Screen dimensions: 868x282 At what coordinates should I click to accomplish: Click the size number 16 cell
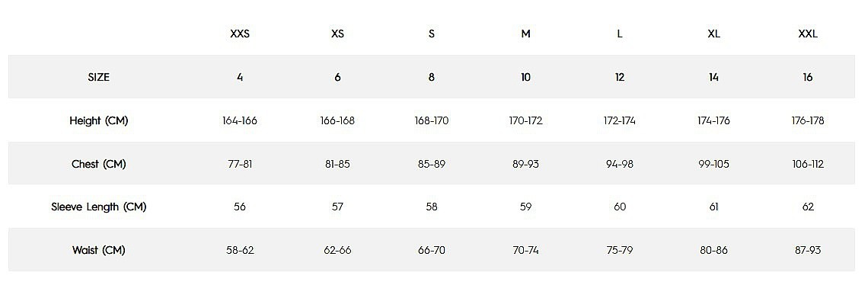[808, 77]
